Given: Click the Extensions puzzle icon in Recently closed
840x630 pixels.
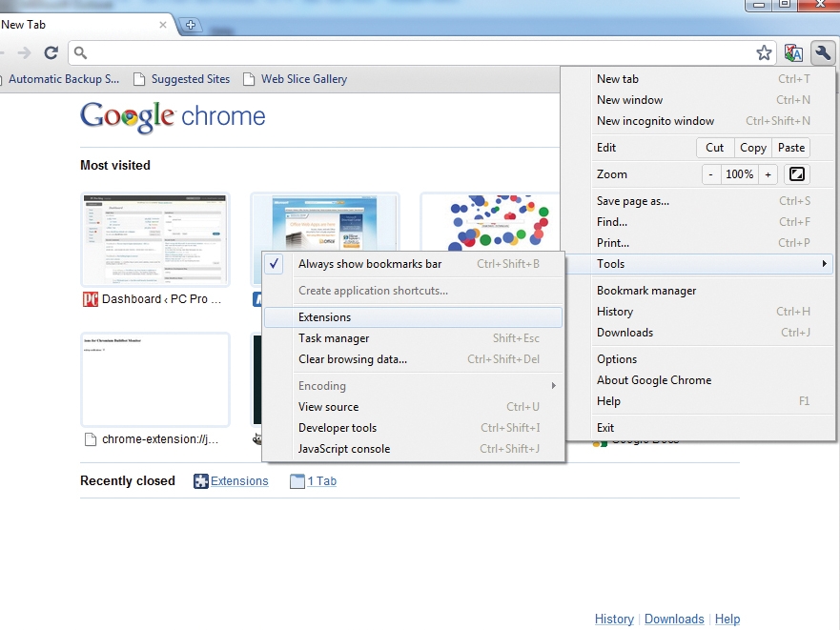Looking at the screenshot, I should [x=201, y=481].
